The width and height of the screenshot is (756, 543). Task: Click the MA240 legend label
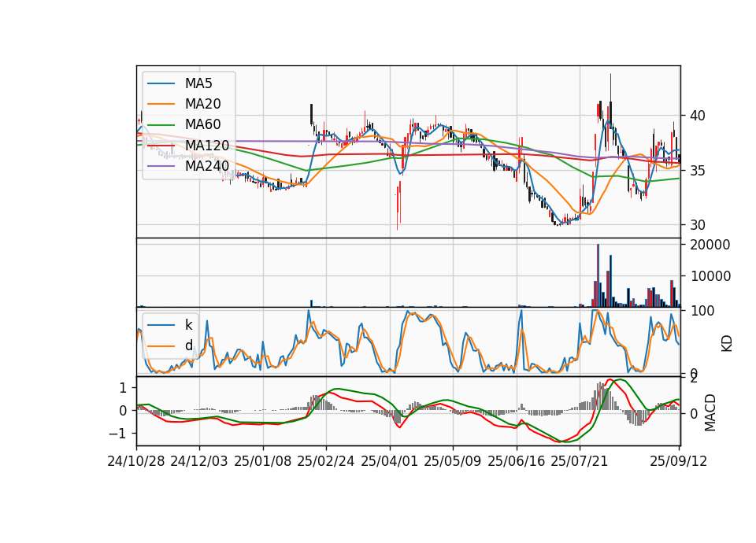pos(207,166)
